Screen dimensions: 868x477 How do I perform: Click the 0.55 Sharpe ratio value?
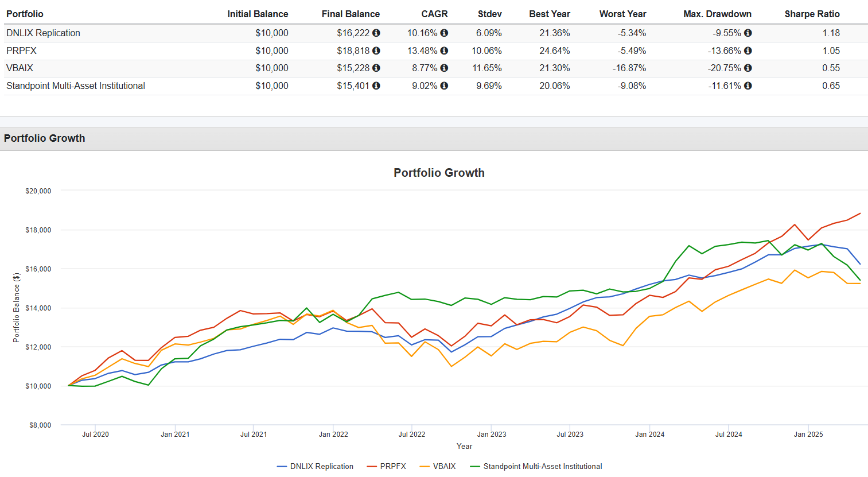pyautogui.click(x=831, y=68)
